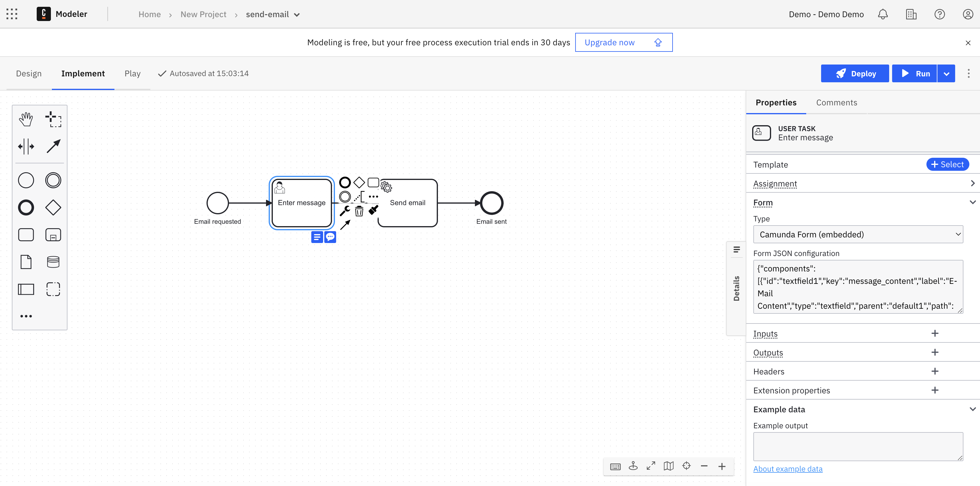Toggle fullscreen mode icon
Viewport: 980px width, 486px height.
tap(651, 466)
